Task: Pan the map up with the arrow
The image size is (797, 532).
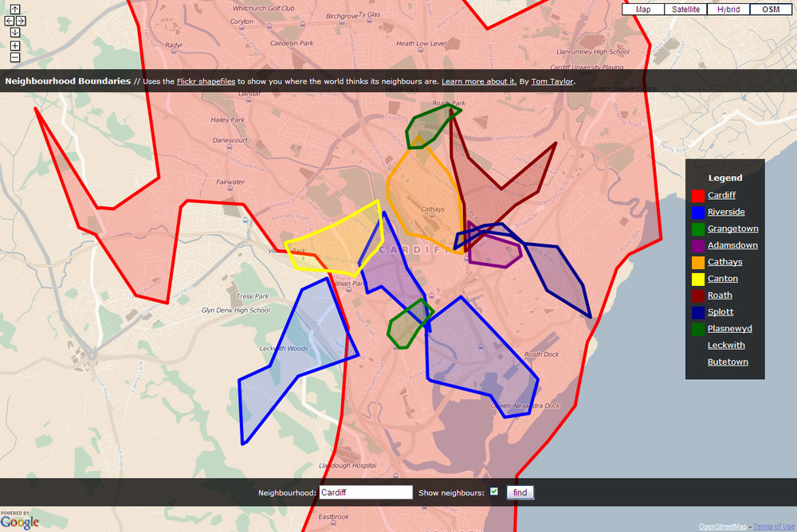Action: pos(15,10)
